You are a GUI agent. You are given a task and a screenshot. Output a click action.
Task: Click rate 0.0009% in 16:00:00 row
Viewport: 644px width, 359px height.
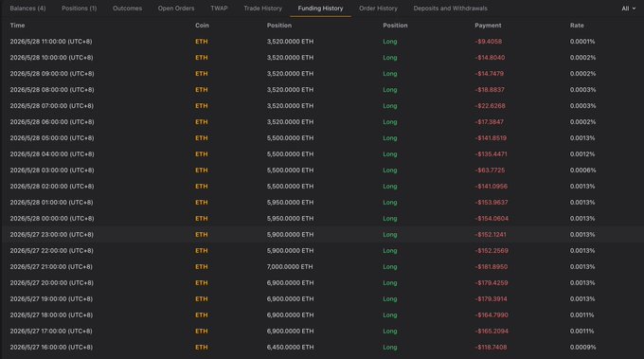pyautogui.click(x=582, y=347)
